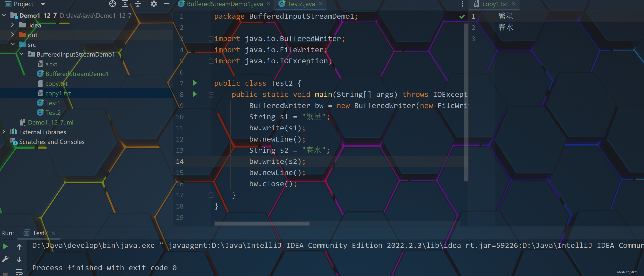644x276 pixels.
Task: Select Scratches and Consoles
Action: pyautogui.click(x=52, y=142)
